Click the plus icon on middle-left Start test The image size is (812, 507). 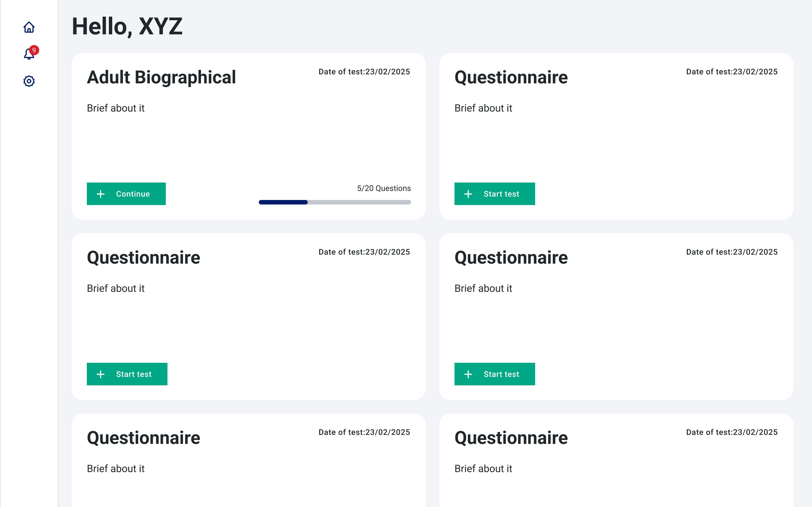pyautogui.click(x=101, y=374)
